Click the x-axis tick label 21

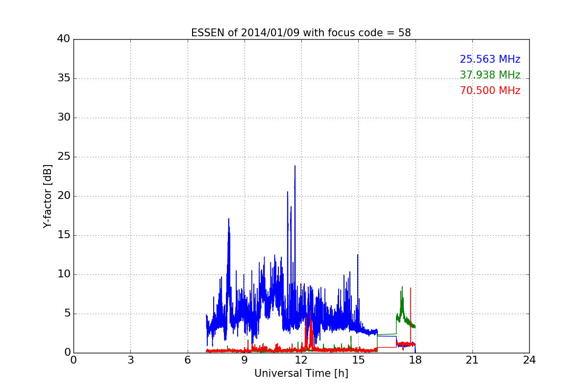click(472, 360)
